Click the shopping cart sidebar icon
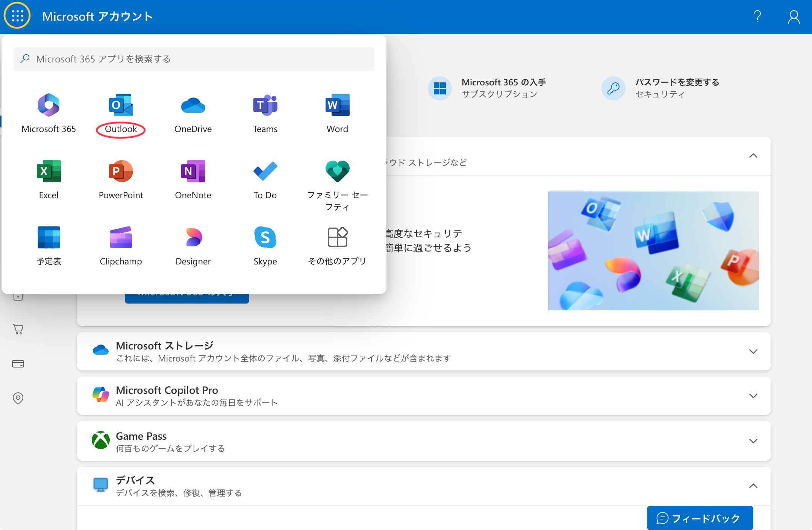This screenshot has height=530, width=812. tap(18, 329)
